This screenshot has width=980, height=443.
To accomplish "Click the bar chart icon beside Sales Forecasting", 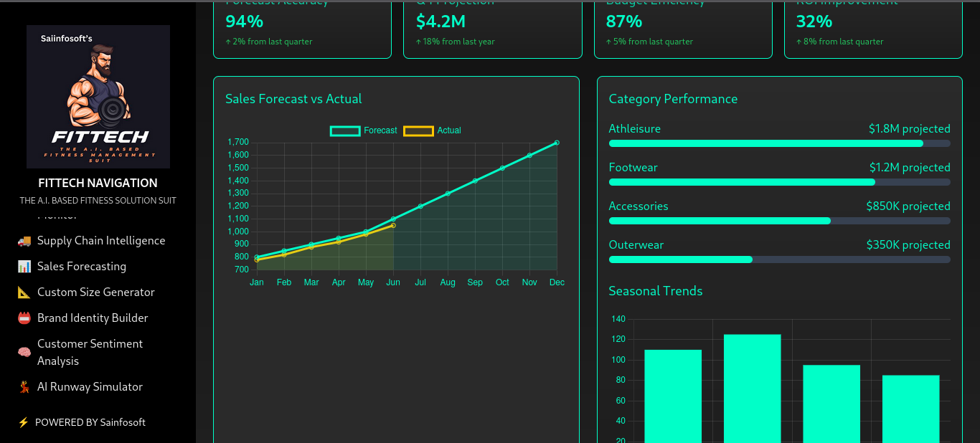I will [24, 267].
